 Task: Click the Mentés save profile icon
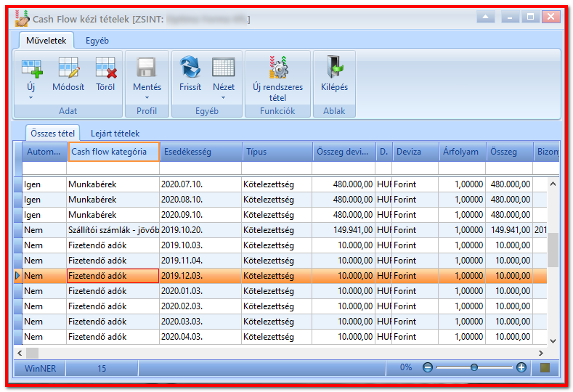(147, 68)
